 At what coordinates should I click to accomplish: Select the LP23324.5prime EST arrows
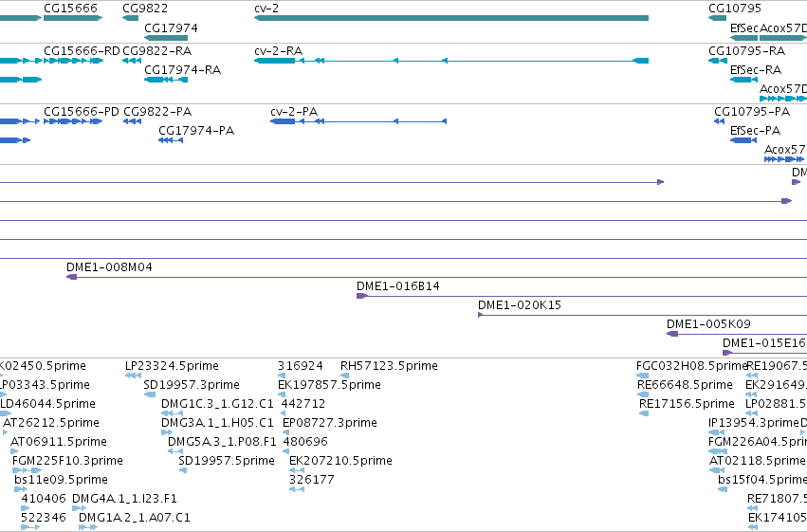[x=134, y=376]
